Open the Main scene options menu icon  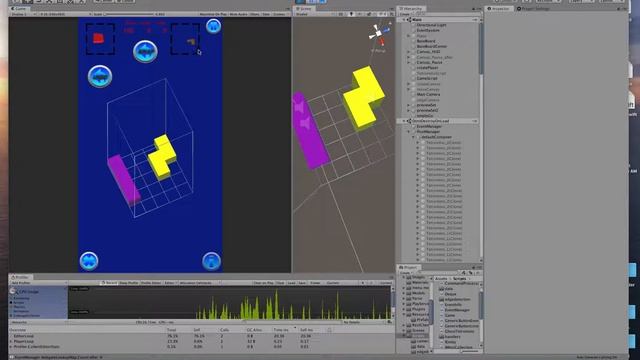click(475, 19)
